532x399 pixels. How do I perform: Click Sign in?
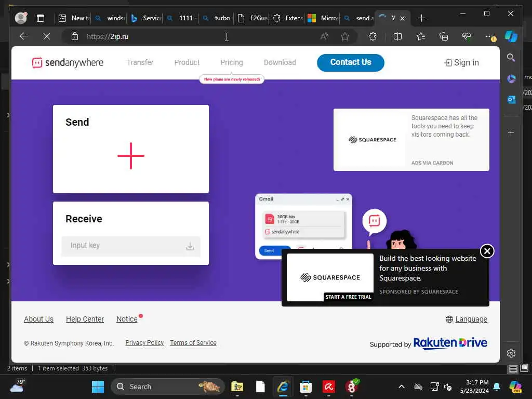point(461,62)
